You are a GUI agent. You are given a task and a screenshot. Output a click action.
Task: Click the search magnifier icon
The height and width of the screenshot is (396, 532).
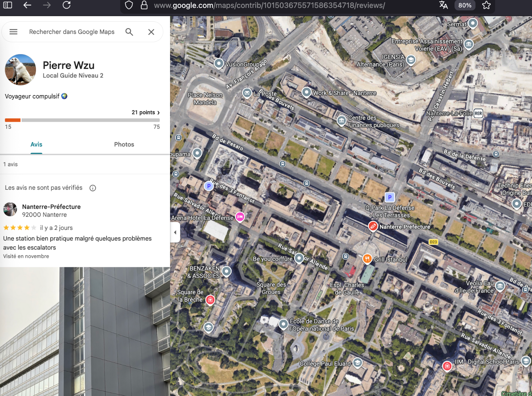coord(129,32)
